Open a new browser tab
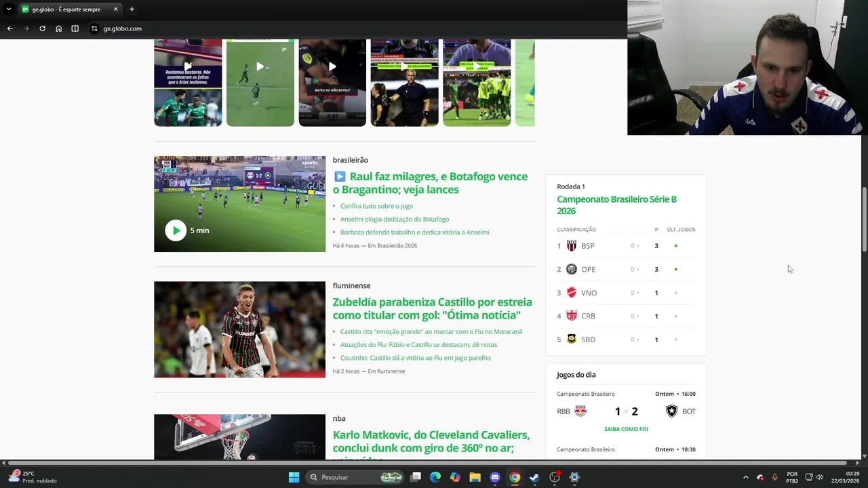The image size is (868, 488). 132,9
